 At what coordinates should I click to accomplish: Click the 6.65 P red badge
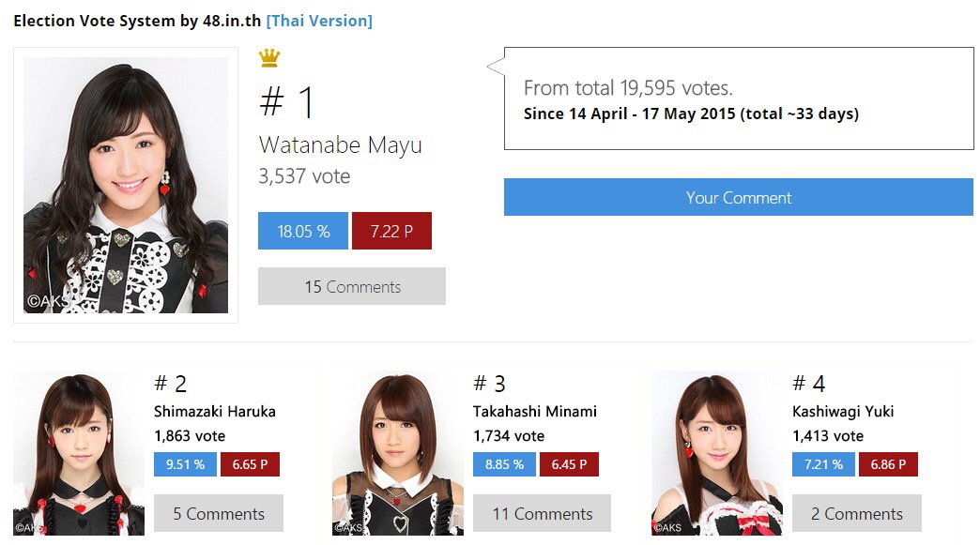250,464
